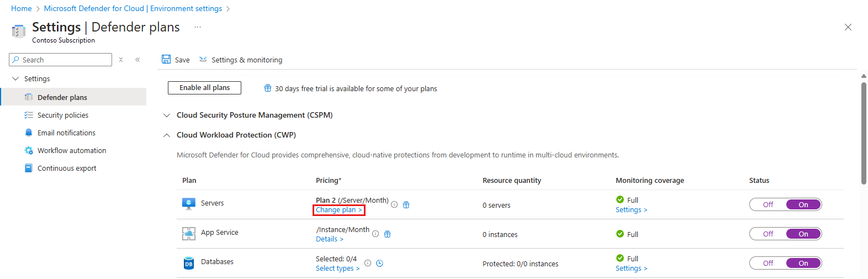Click the vertical scrollbar thumb
868x279 pixels.
coord(864,133)
